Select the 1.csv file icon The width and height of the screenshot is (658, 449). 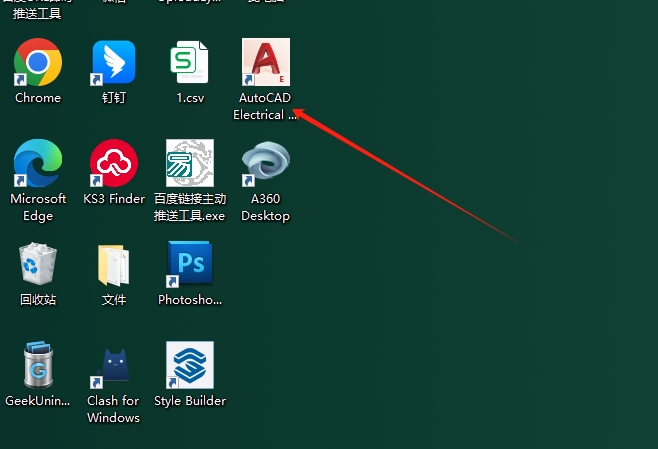pyautogui.click(x=190, y=62)
